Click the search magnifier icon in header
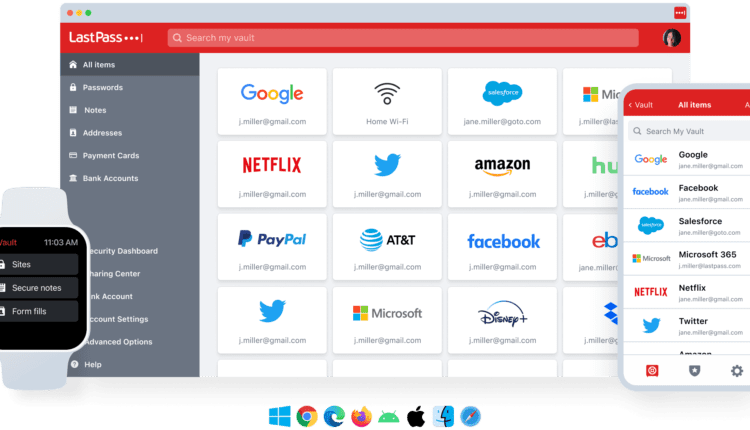This screenshot has width=750, height=430. pos(177,38)
